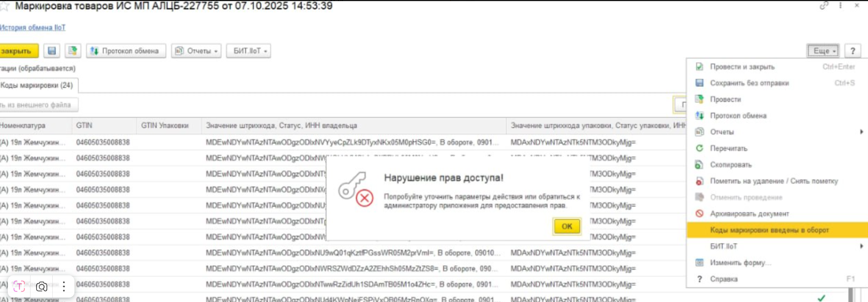This screenshot has height=302, width=868.
Task: Click the text recognition icon in floating bar
Action: point(19,286)
